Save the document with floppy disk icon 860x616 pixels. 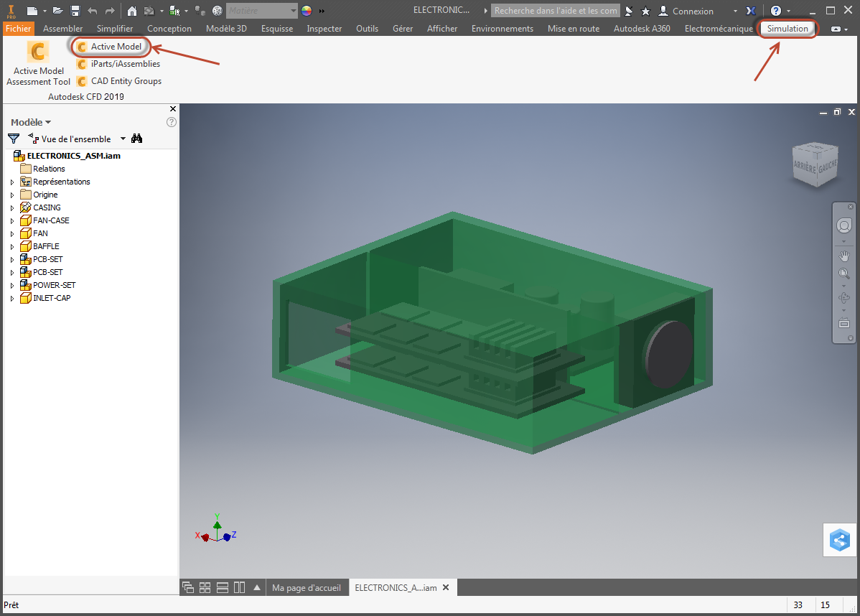(75, 11)
